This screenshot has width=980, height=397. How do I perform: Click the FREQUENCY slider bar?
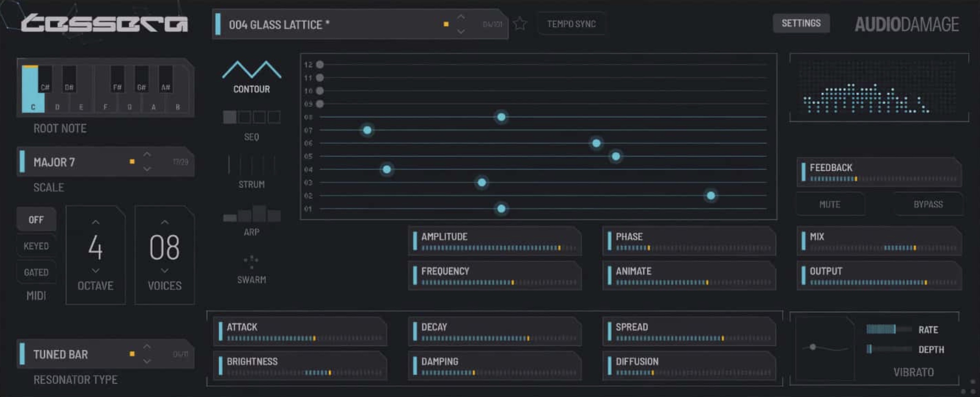499,283
